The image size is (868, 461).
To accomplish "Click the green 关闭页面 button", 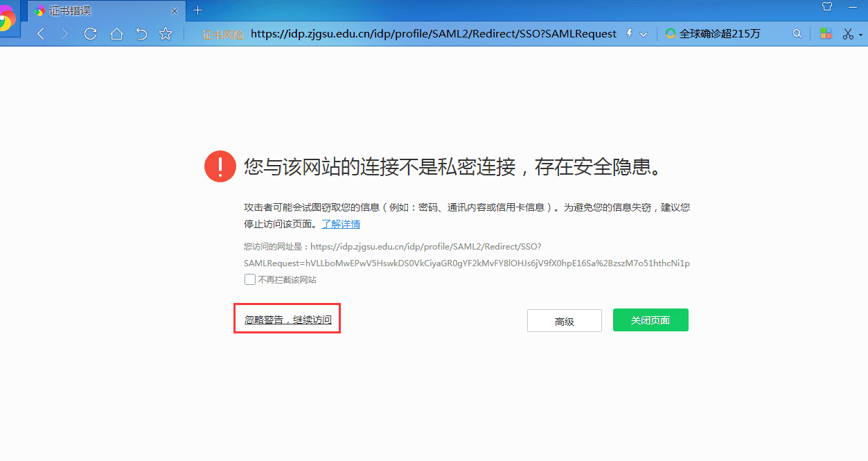I will (x=650, y=320).
